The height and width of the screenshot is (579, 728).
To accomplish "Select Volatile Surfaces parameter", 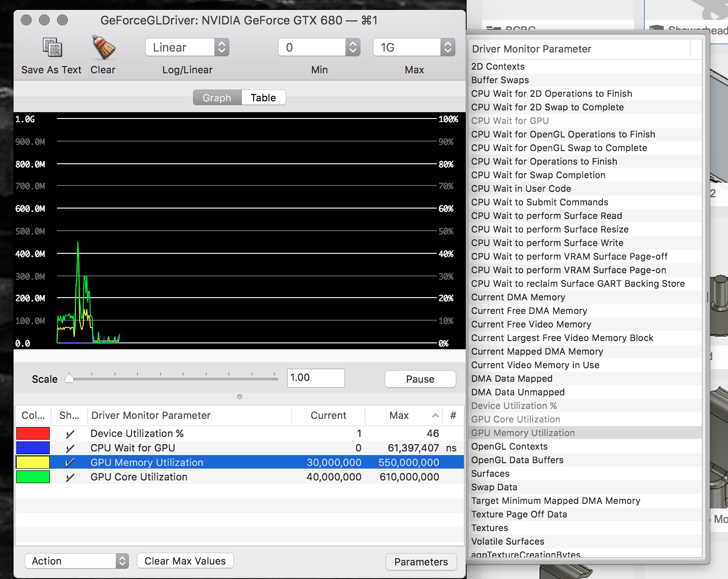I will coord(585,541).
